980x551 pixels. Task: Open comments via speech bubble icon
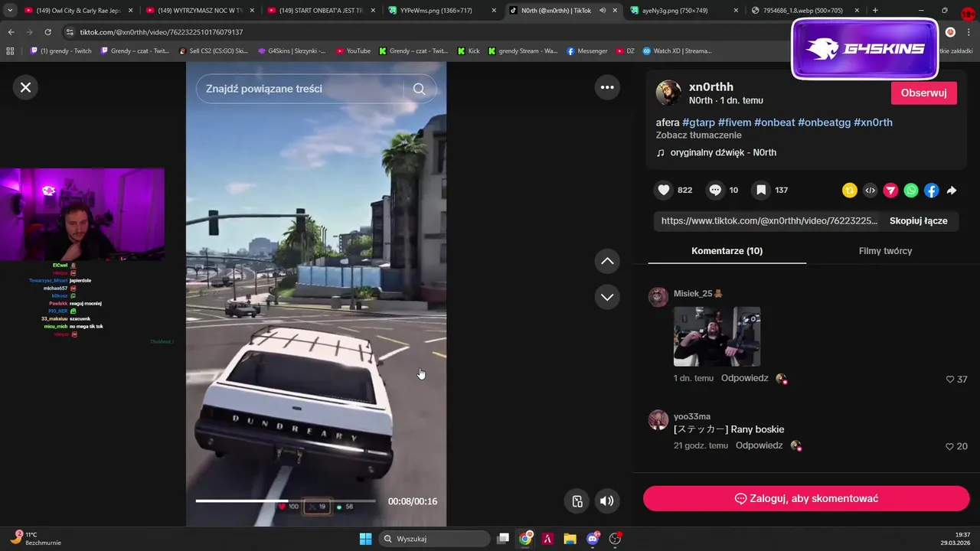[x=715, y=190]
